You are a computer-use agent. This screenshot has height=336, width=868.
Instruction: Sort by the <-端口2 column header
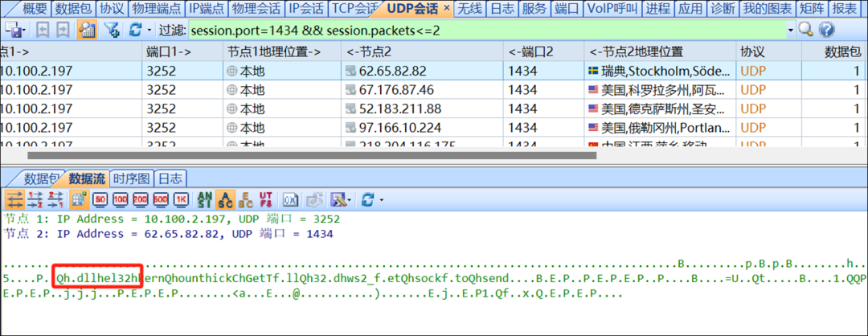[543, 51]
